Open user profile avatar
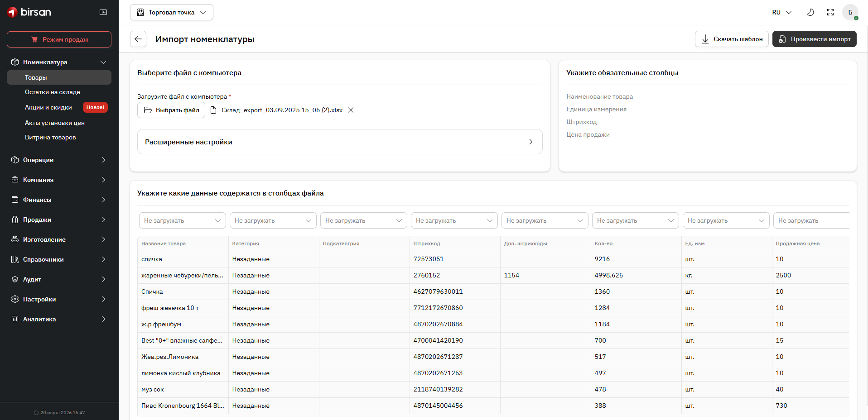 point(850,12)
